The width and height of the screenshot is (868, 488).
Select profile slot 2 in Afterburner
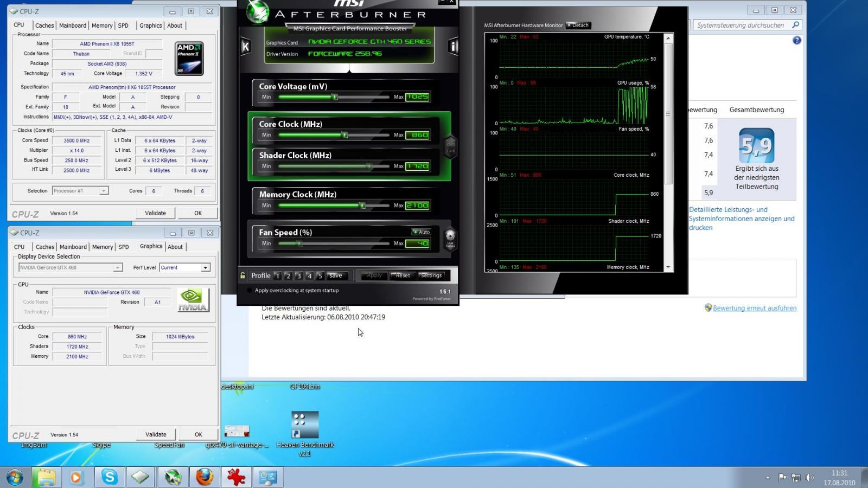288,275
